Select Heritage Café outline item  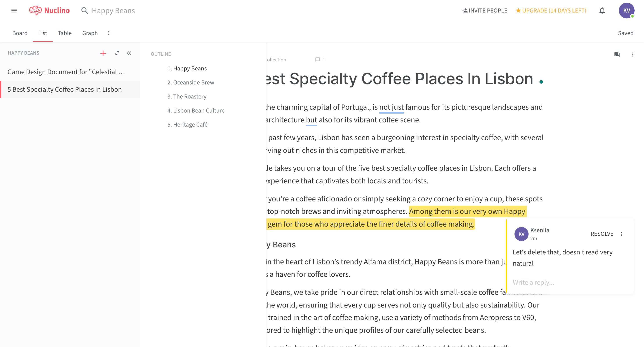pos(190,124)
